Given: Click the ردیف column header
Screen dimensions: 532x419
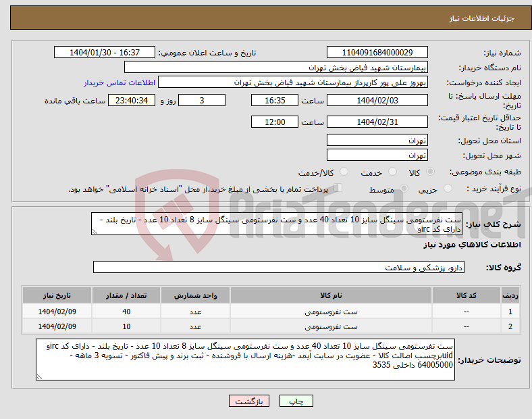Looking at the screenshot, I should coord(510,295).
